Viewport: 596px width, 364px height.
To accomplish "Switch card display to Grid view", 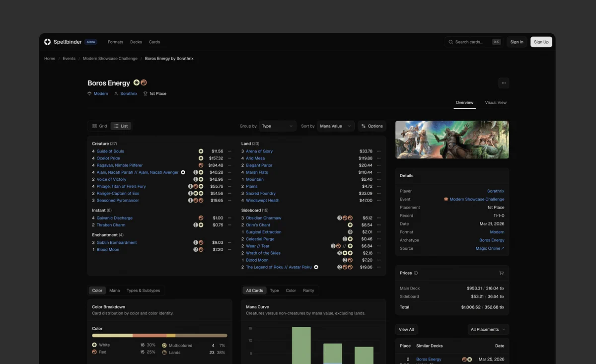I will [x=99, y=126].
